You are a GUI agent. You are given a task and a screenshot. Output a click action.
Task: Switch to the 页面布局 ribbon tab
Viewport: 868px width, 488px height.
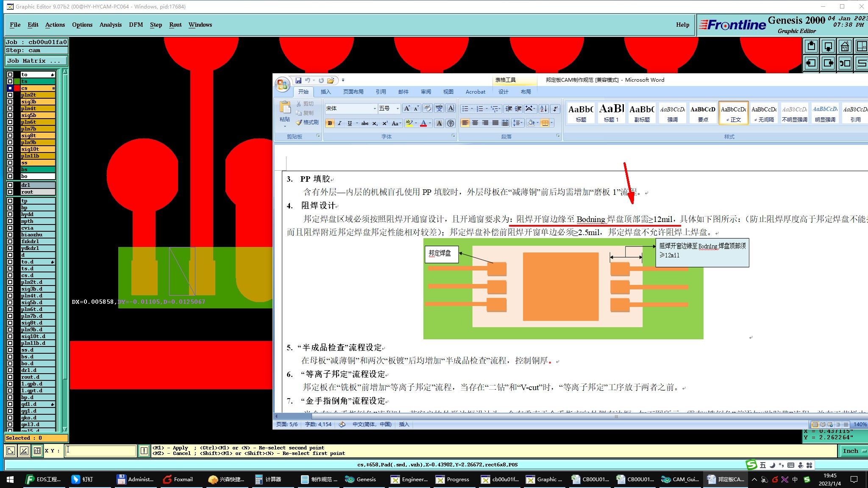tap(353, 91)
